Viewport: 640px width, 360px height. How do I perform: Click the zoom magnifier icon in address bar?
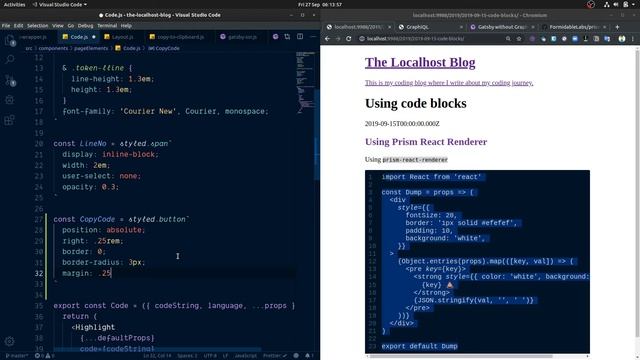508,39
